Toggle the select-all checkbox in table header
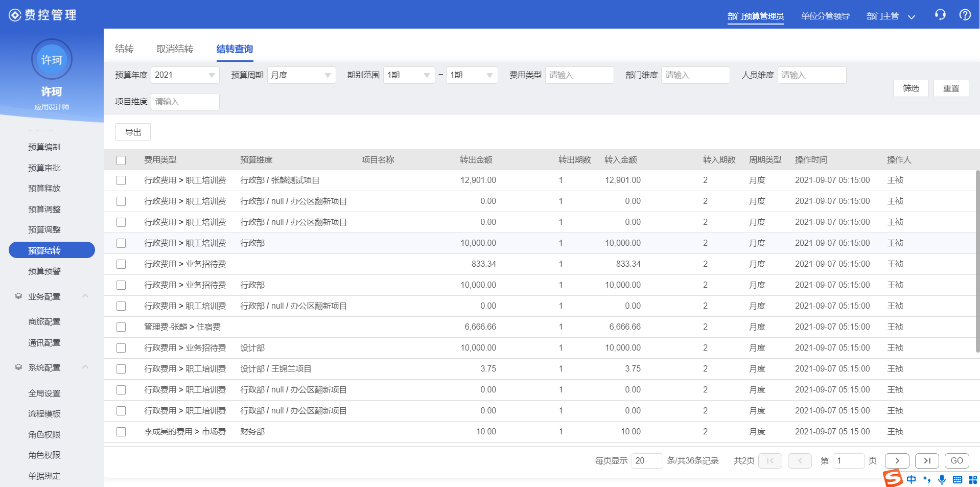 (121, 160)
